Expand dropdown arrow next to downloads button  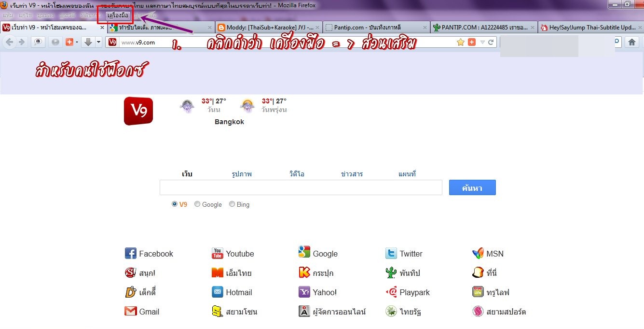tap(98, 42)
